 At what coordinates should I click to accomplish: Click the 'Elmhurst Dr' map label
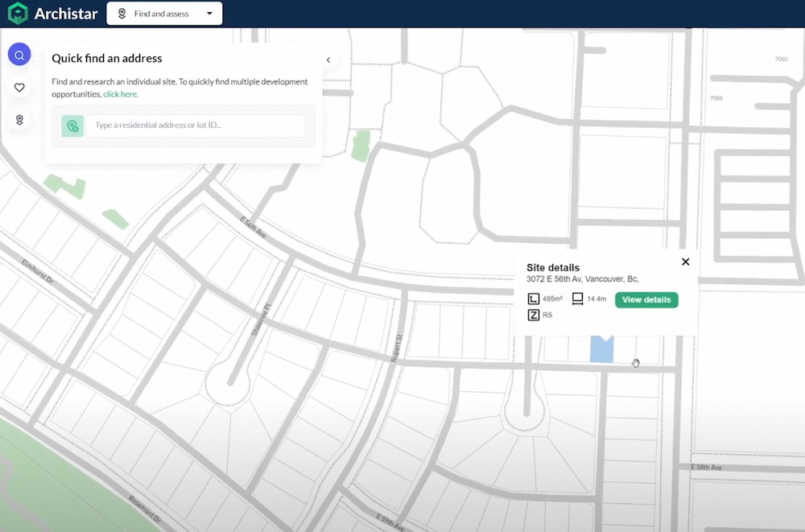coord(38,271)
